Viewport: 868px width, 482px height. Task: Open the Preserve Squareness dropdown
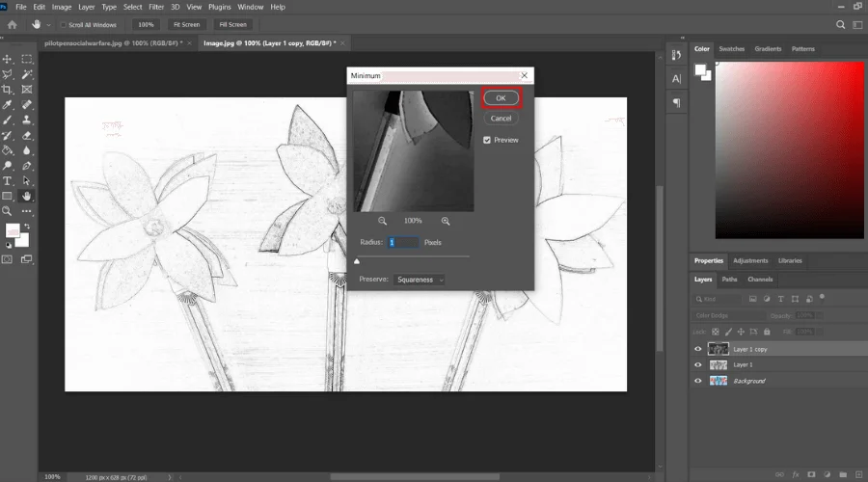pos(420,280)
